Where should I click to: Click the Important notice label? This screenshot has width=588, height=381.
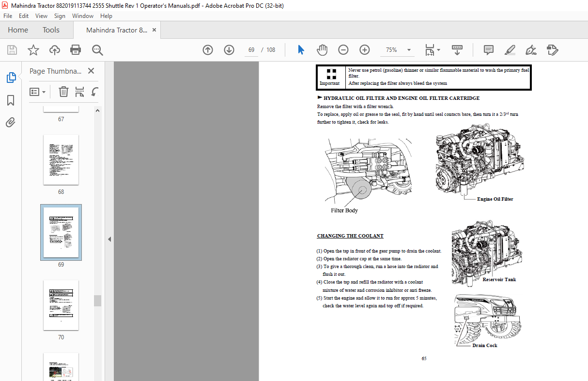tap(329, 83)
